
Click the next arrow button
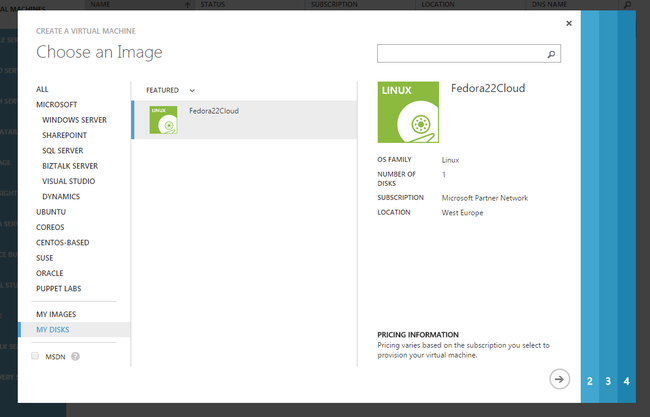tap(559, 378)
